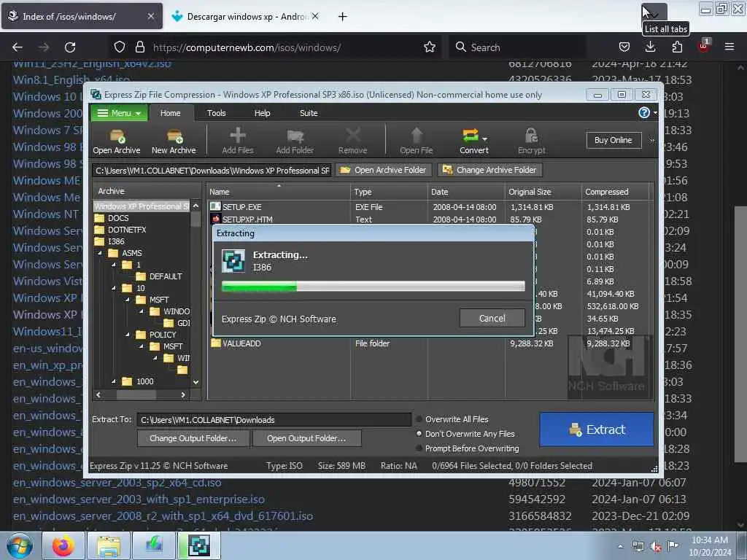Open Express Zip help icon
Viewport: 747px width, 560px height.
[644, 113]
